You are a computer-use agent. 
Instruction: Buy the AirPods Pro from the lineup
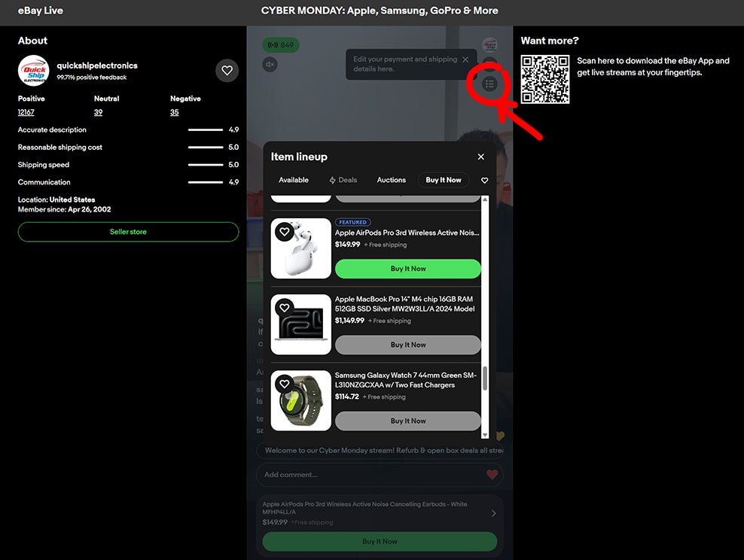pos(407,269)
